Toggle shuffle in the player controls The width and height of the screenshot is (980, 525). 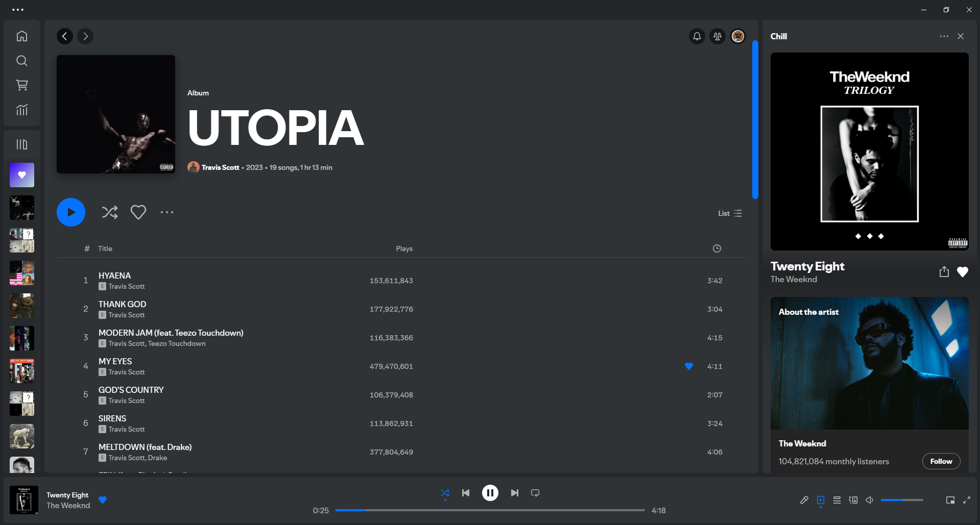click(445, 493)
